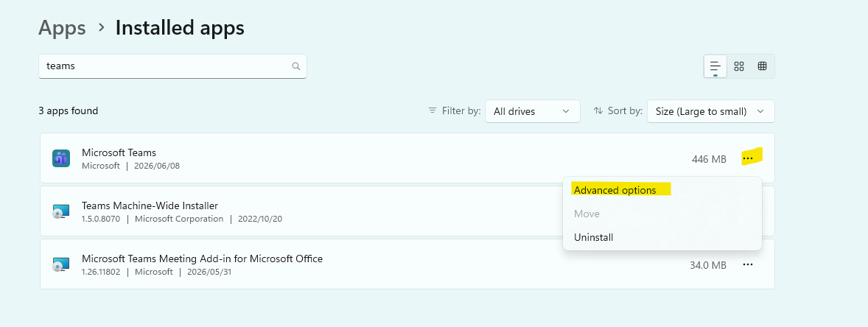
Task: Go back to Apps breadcrumb
Action: (62, 27)
